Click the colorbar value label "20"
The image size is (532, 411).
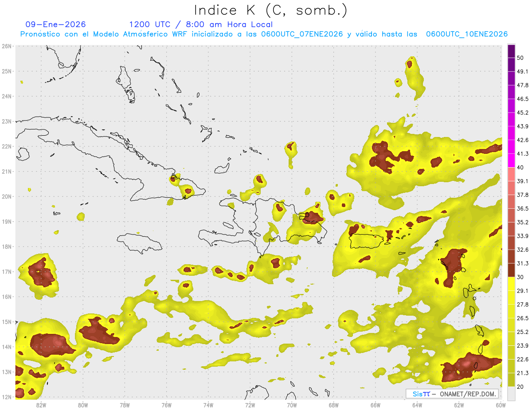(520, 387)
